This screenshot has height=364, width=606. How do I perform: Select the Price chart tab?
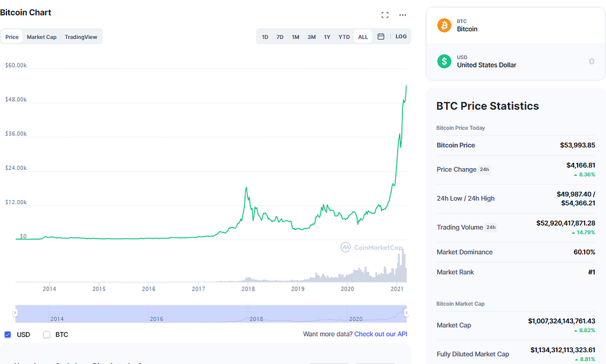click(x=12, y=37)
